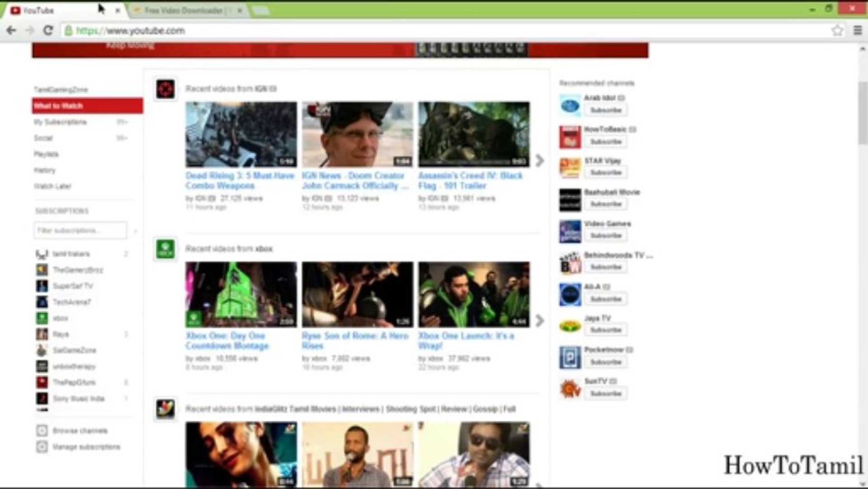This screenshot has height=489, width=868.
Task: Click the Manage subscriptions icon in sidebar
Action: pos(42,447)
